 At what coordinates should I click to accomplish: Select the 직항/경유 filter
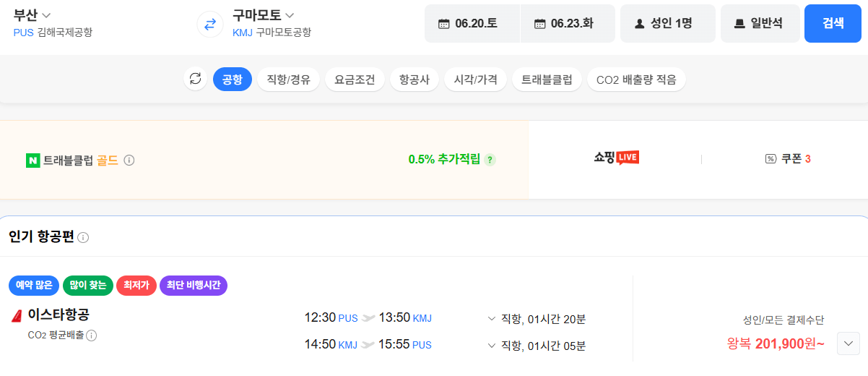click(x=288, y=80)
